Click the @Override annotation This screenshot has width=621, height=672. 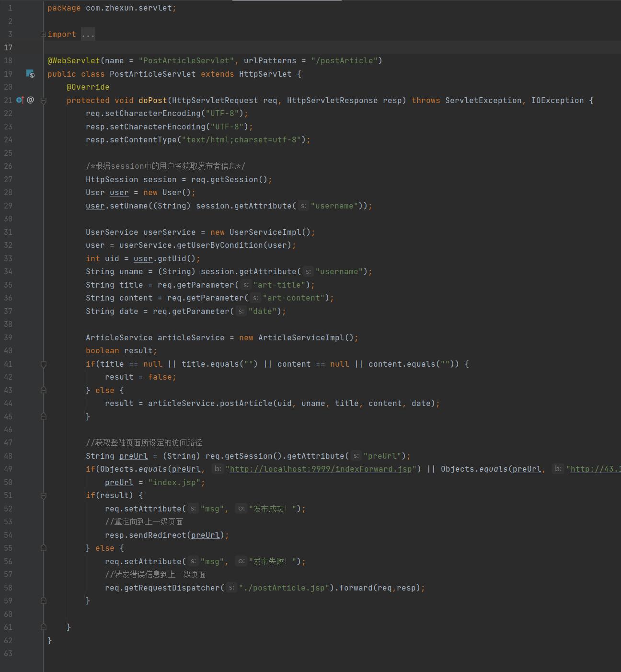(x=88, y=87)
